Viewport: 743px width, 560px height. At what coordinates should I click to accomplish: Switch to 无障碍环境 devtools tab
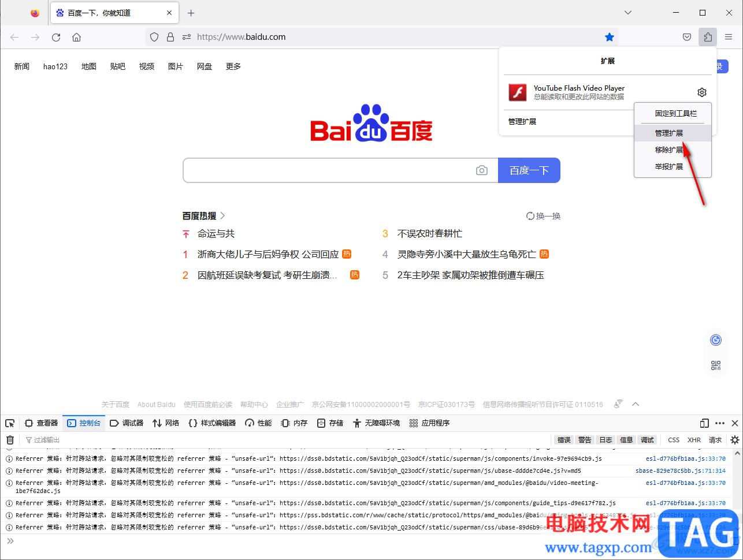pos(376,423)
